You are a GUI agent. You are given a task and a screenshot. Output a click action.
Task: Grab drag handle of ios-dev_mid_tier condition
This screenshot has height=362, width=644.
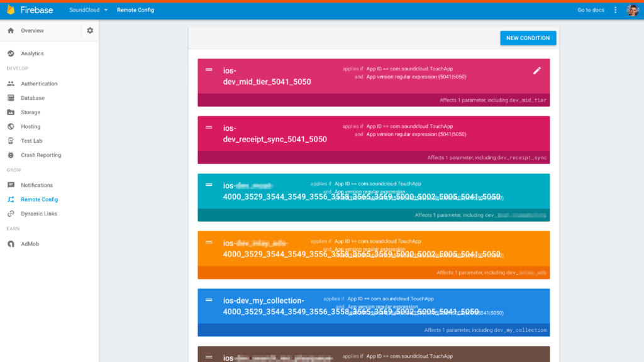[x=209, y=70]
